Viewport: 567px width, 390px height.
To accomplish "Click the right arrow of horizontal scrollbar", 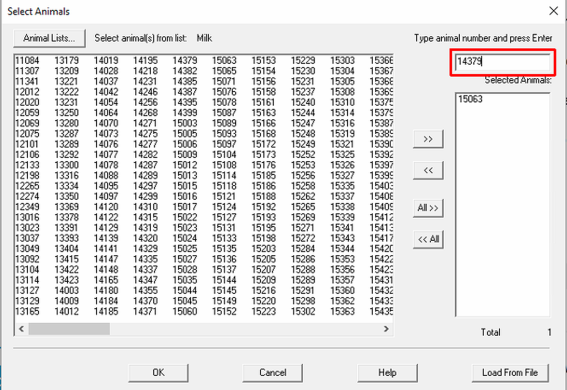I will (386, 329).
